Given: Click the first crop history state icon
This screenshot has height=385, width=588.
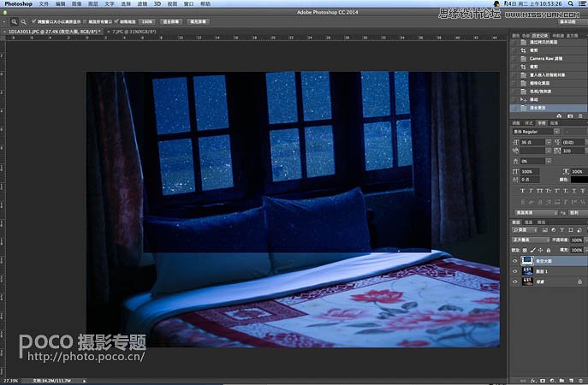Looking at the screenshot, I should [x=524, y=50].
